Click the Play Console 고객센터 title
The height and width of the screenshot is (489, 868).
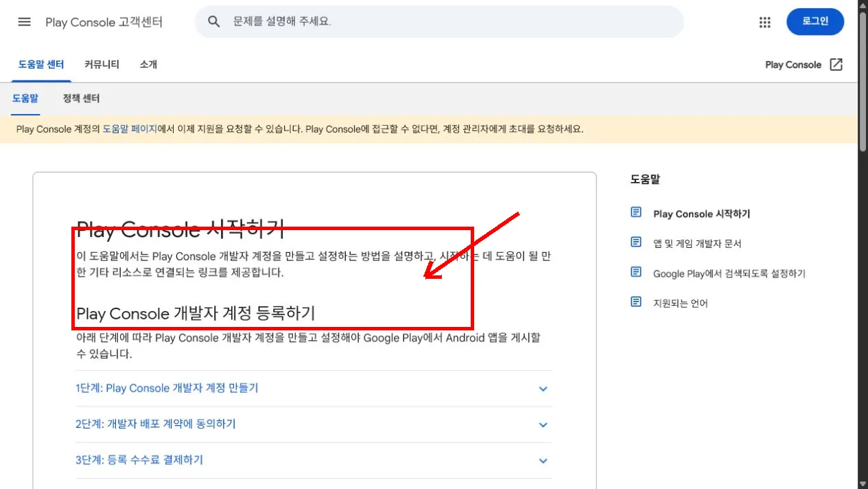pos(104,22)
